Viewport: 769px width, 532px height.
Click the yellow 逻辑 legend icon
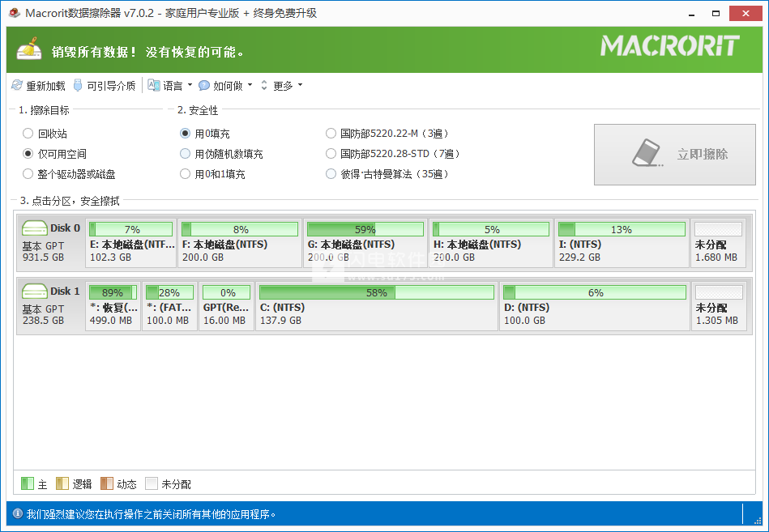[62, 483]
